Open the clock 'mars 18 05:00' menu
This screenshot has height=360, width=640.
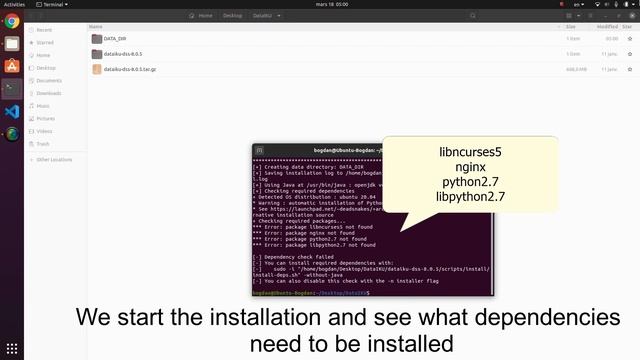332,4
